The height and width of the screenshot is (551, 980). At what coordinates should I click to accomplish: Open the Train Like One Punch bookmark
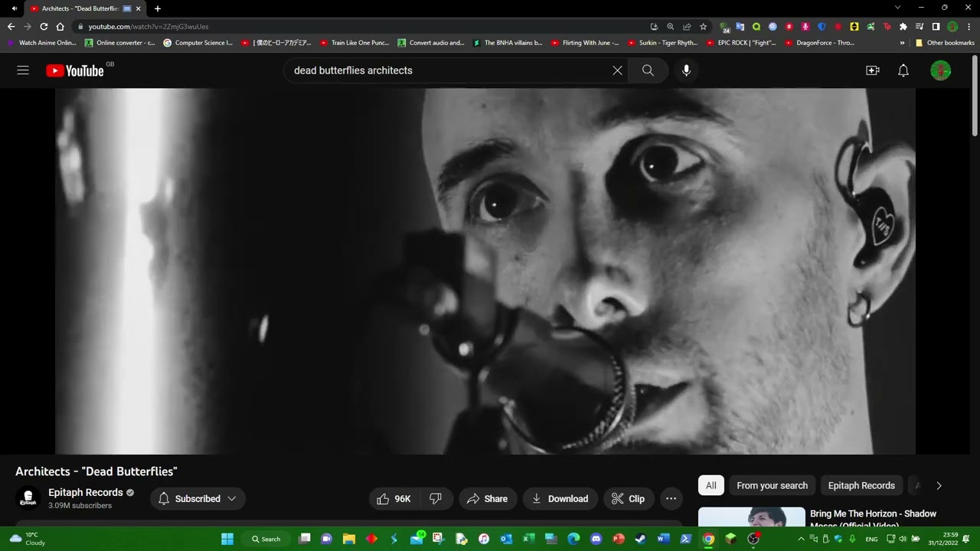pyautogui.click(x=355, y=43)
